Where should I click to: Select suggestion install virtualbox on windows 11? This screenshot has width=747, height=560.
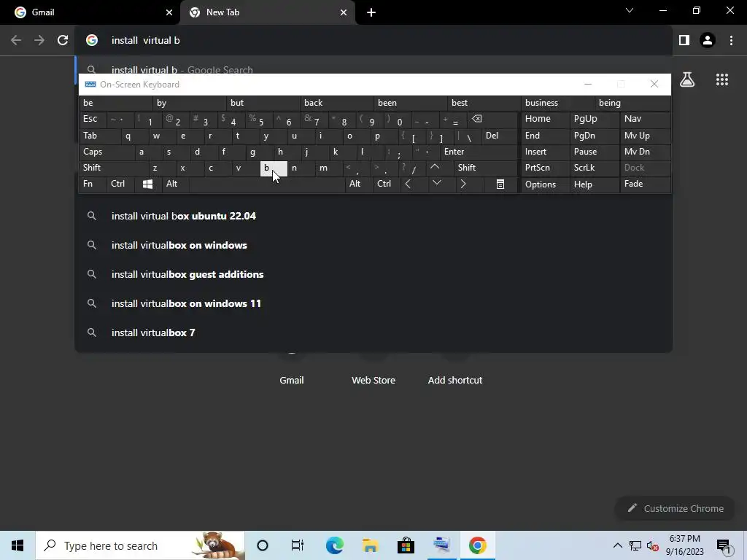click(x=373, y=304)
